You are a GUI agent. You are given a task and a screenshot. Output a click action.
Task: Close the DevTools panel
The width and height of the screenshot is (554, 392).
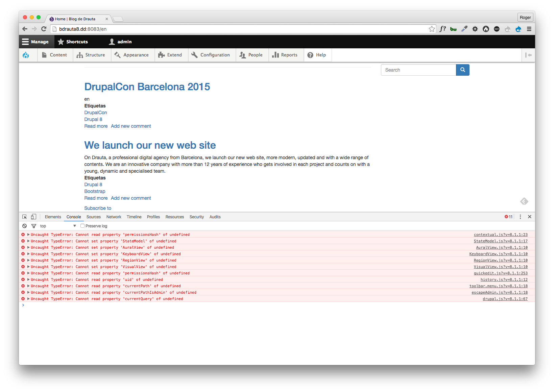[x=530, y=217]
